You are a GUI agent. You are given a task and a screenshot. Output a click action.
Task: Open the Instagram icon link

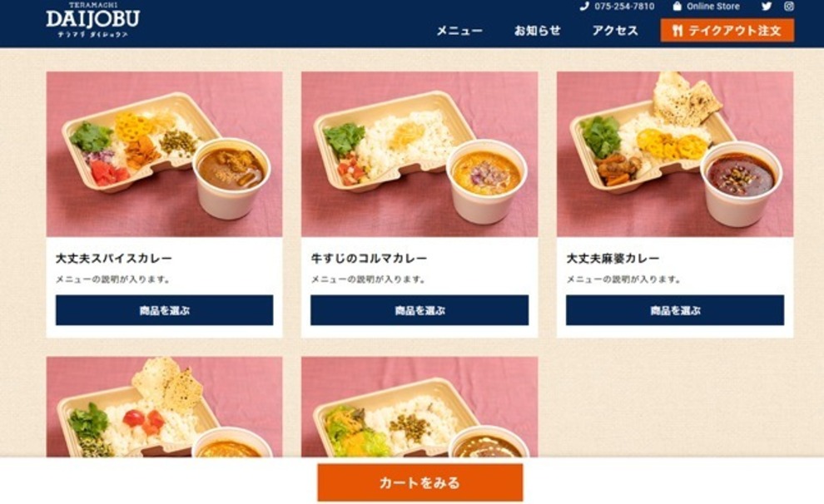789,7
